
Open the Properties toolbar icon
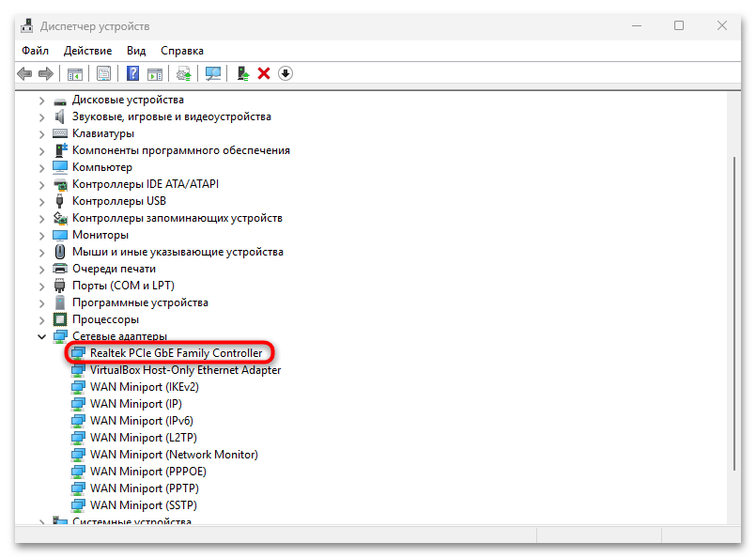(103, 73)
